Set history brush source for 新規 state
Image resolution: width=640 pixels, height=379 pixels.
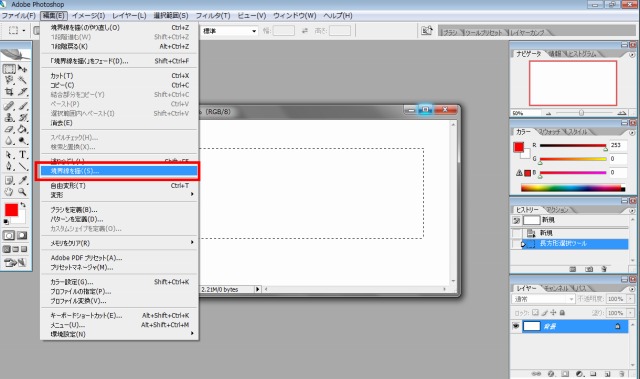tap(517, 233)
